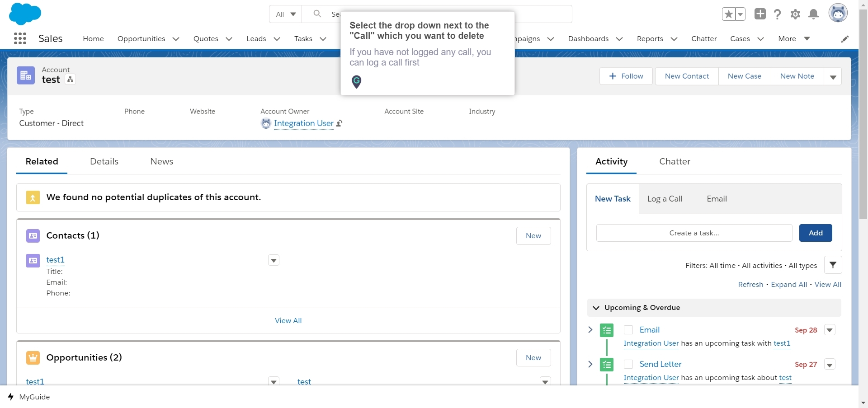Click the Send Letter task icon
868x408 pixels.
(x=607, y=365)
